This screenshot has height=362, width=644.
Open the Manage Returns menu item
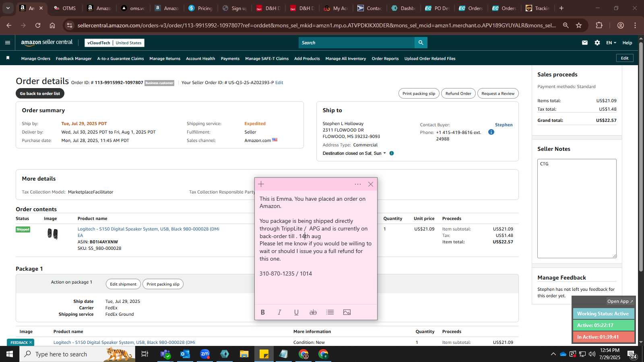(165, 58)
